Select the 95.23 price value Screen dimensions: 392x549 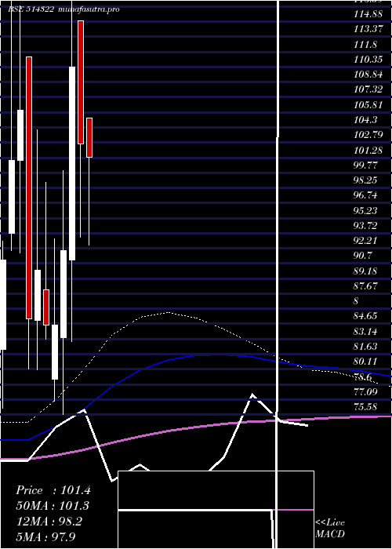click(365, 210)
